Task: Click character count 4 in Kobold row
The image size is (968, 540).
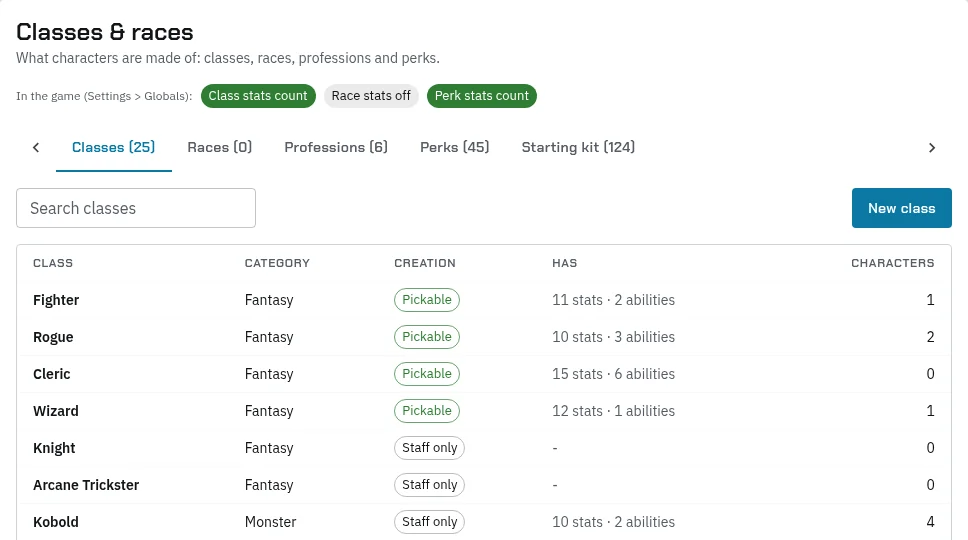Action: (930, 522)
